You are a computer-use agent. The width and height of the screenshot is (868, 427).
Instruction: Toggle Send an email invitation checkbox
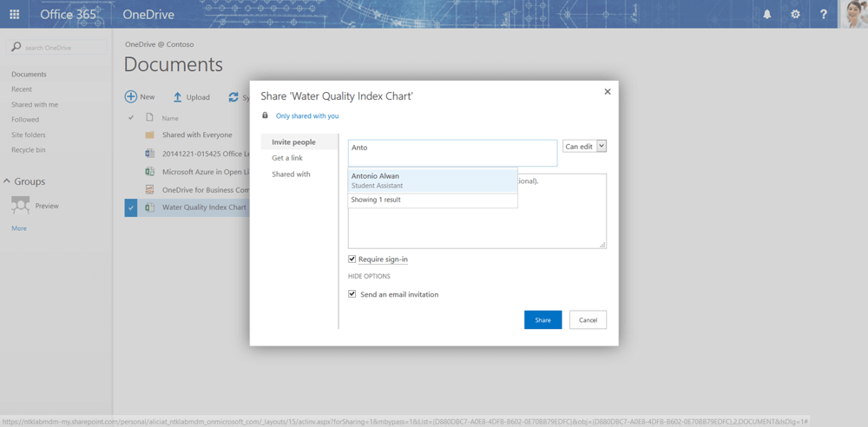tap(352, 294)
